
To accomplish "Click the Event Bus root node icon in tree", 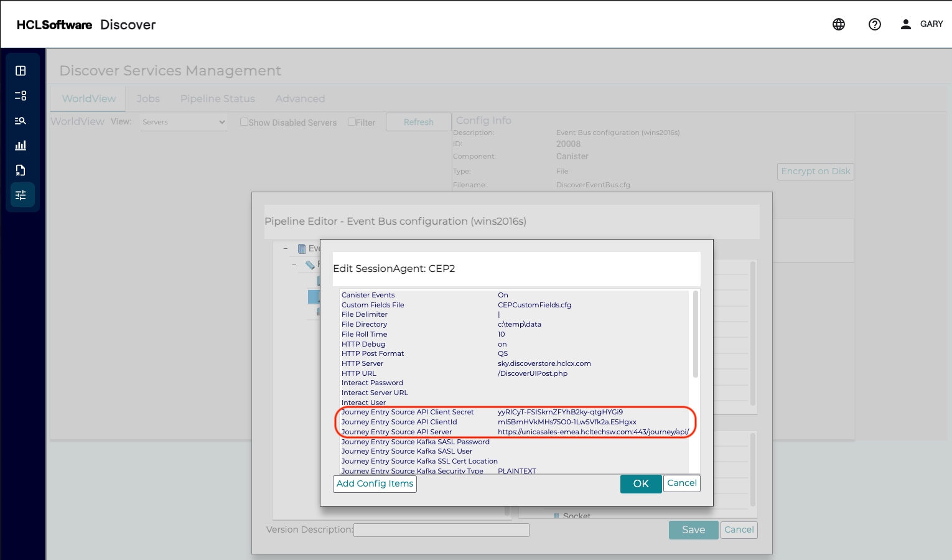I will tap(302, 248).
